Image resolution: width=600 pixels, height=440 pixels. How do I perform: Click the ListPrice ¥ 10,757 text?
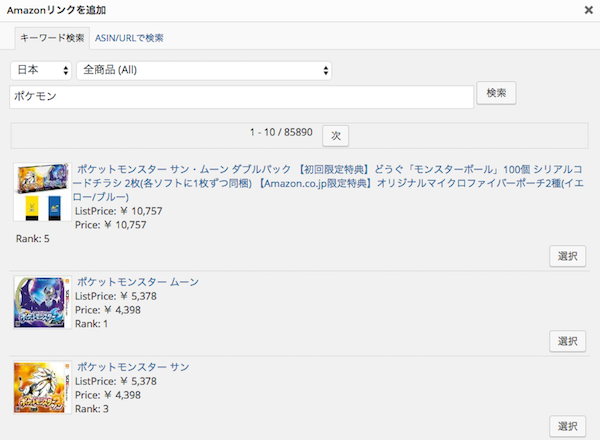pyautogui.click(x=119, y=211)
